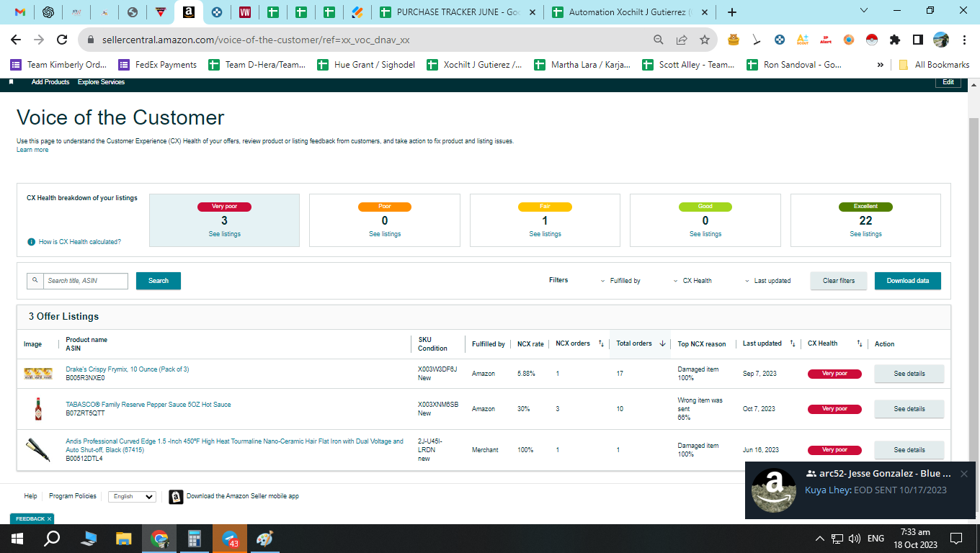See listings under the Excellent card
Screen dimensions: 980x553
click(x=865, y=234)
